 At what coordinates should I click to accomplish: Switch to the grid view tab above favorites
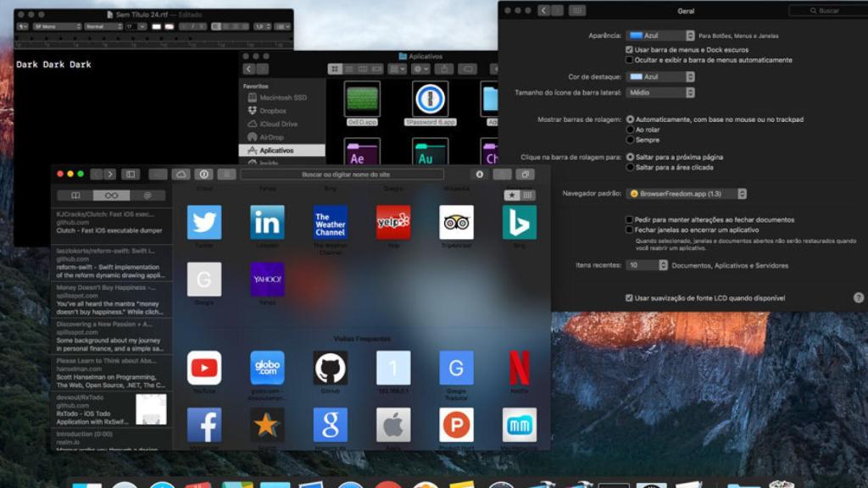[527, 195]
